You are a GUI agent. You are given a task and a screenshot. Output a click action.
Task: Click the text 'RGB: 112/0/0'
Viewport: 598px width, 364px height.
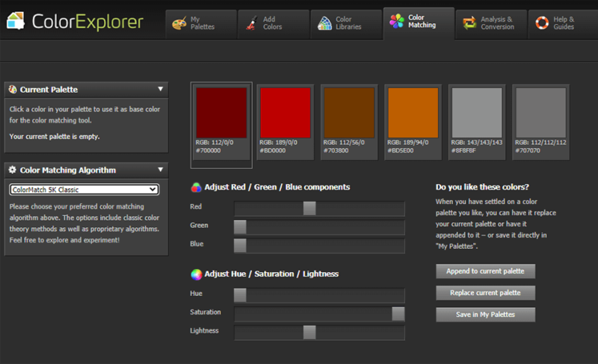pos(215,143)
